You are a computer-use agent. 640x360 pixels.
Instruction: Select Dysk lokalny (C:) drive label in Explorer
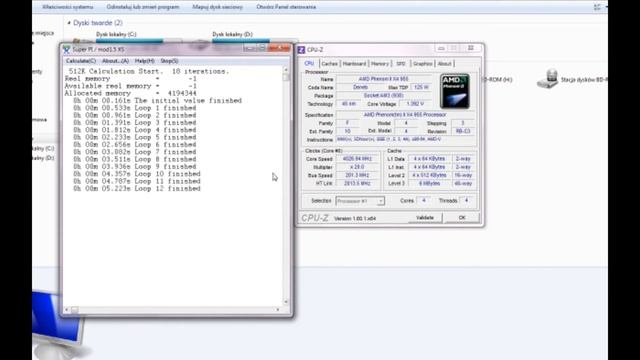[x=116, y=34]
